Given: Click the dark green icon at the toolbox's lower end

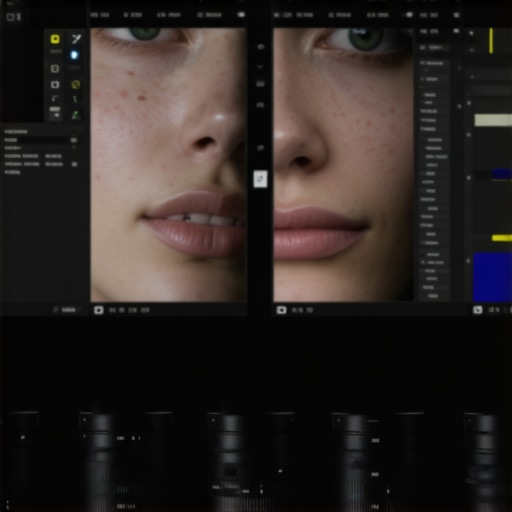Looking at the screenshot, I should click(x=76, y=115).
